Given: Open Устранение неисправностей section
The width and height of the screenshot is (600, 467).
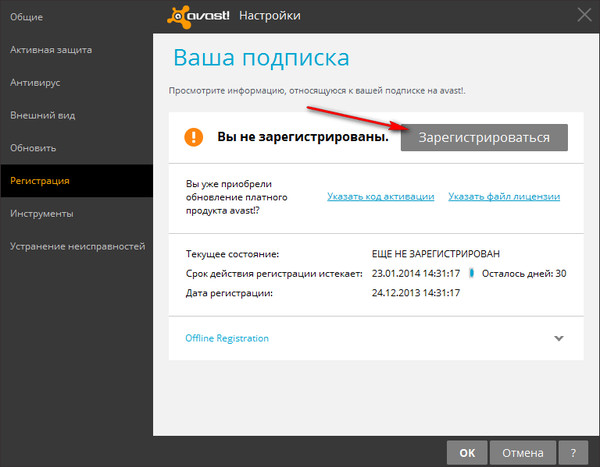Looking at the screenshot, I should coord(77,246).
